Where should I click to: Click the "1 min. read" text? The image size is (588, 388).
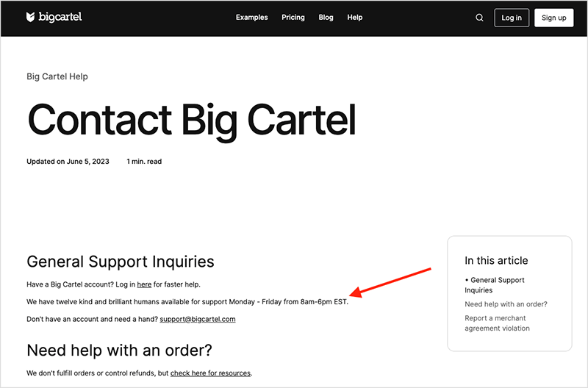coord(144,162)
